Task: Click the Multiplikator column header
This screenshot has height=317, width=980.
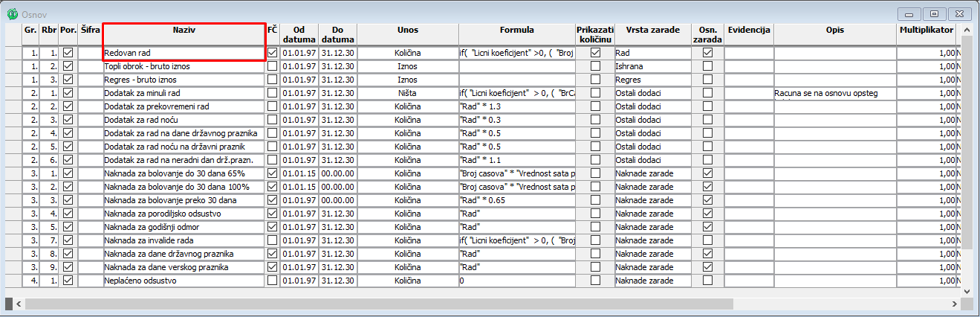Action: pyautogui.click(x=925, y=34)
